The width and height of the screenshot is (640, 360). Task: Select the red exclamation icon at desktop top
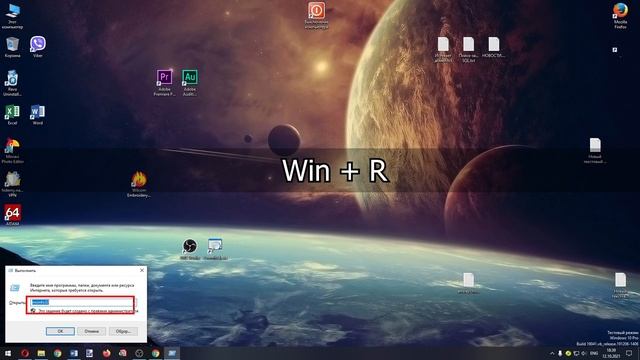pyautogui.click(x=316, y=16)
